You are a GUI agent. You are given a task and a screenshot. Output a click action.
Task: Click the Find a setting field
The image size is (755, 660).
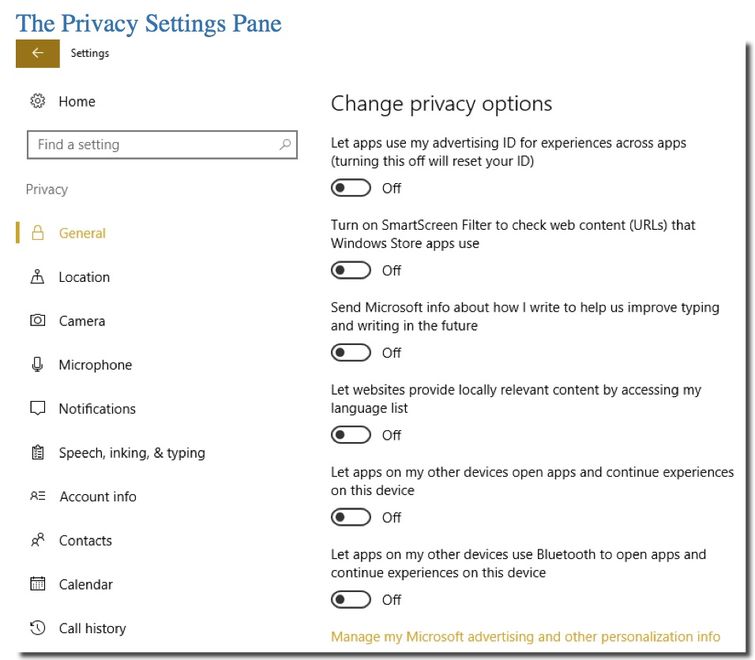coord(162,144)
